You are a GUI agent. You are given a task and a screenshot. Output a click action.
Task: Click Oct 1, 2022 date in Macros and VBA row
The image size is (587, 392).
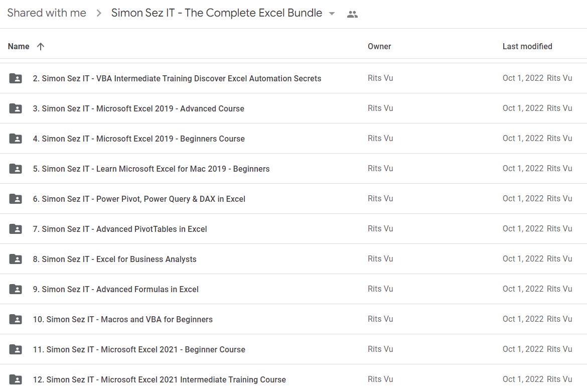(523, 319)
